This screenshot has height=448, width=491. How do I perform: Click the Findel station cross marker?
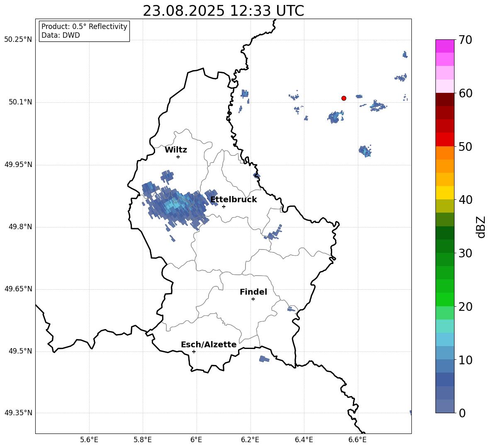253,299
